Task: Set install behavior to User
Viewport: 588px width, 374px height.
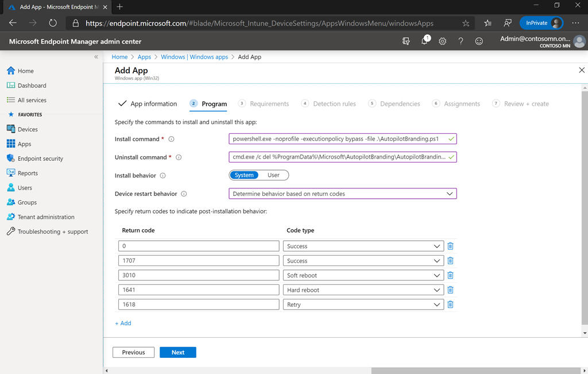Action: click(x=273, y=175)
